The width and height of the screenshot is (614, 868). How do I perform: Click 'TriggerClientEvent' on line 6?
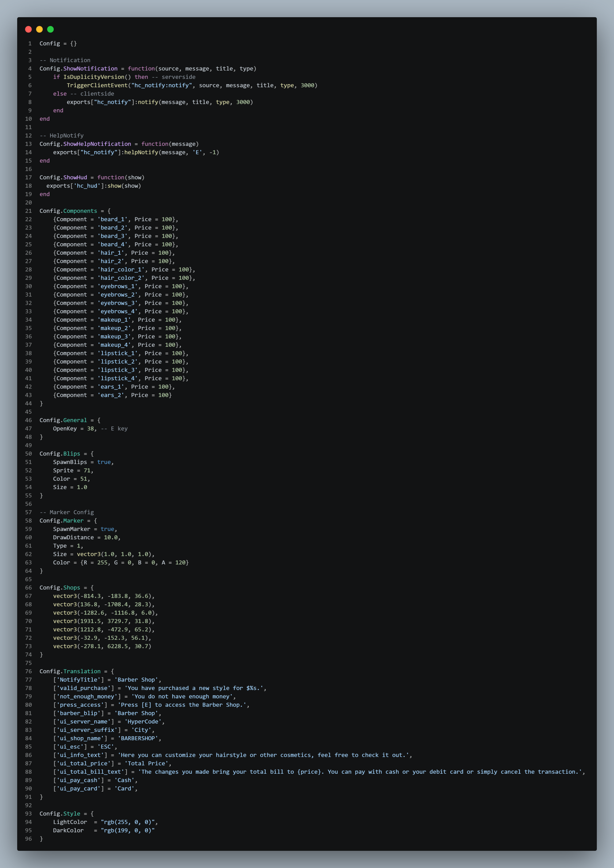point(97,85)
